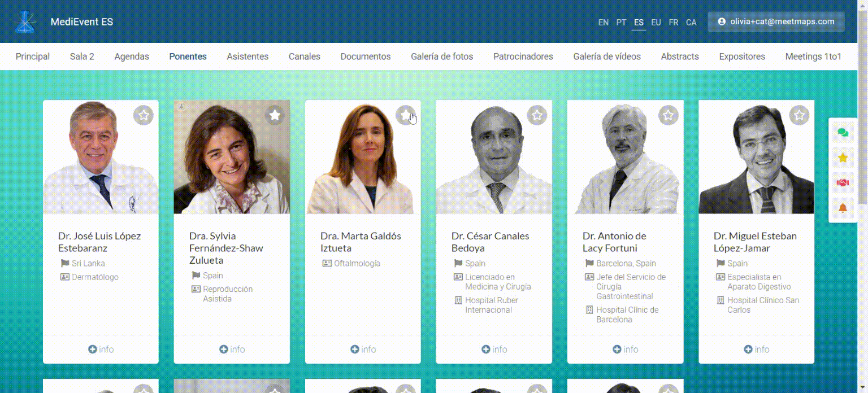Click the MediEvent ES logo icon
The width and height of the screenshot is (868, 393).
click(25, 22)
